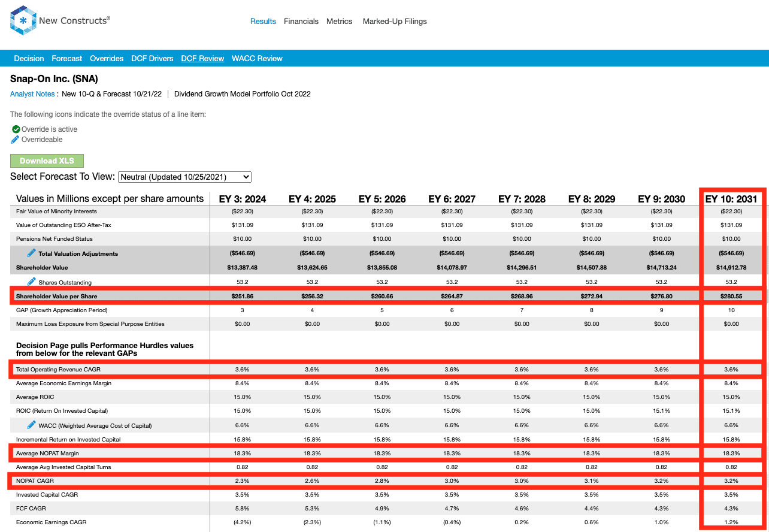Screen dimensions: 769x532
Task: Click the Invested Capital CAGR label
Action: (47, 495)
